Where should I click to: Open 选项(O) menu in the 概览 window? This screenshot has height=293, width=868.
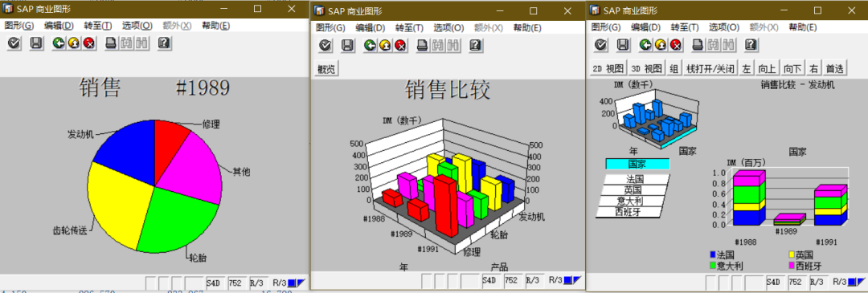click(x=448, y=27)
